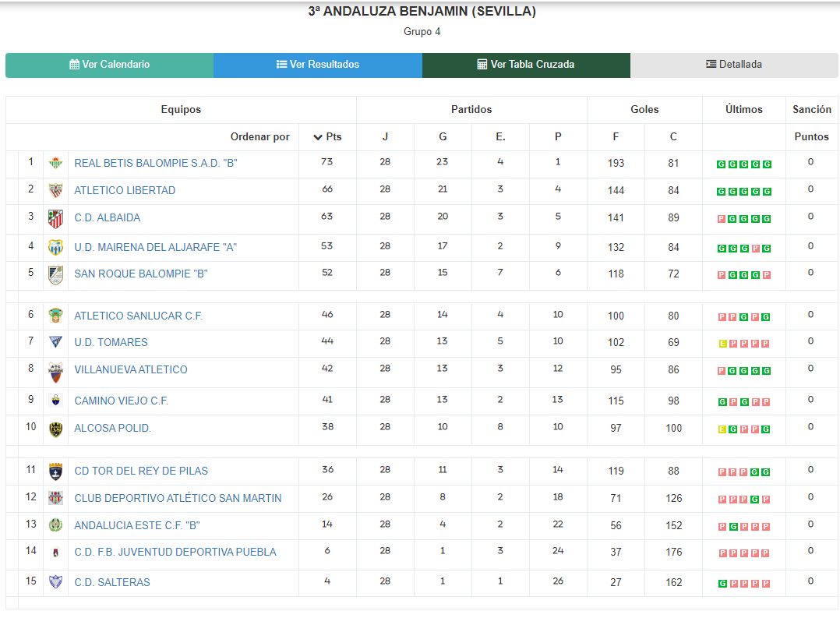The width and height of the screenshot is (840, 618).
Task: Open ALCOSA POLID. team link
Action: click(112, 428)
